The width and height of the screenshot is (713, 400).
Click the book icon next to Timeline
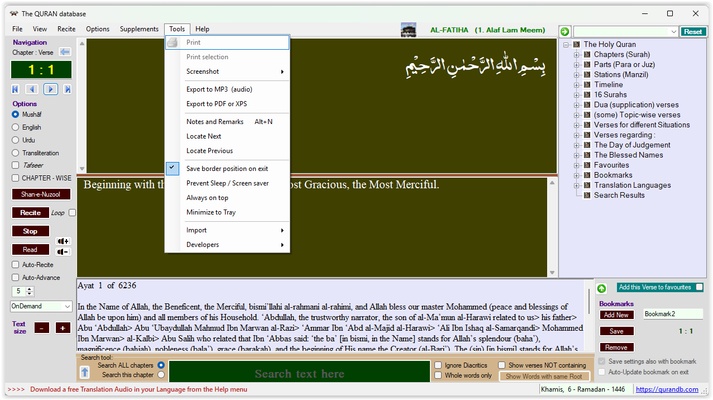[587, 85]
